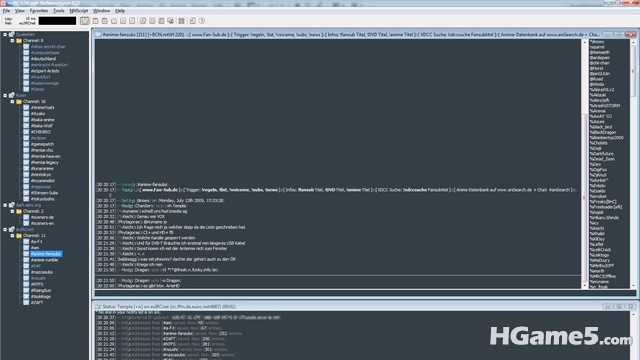Open the Favorites menu
Screen dimensions: 640x360
39,11
